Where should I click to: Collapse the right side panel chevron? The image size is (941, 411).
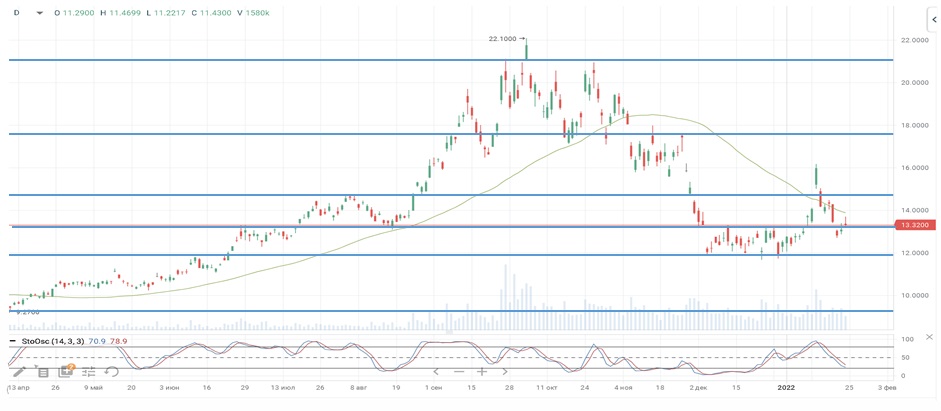pos(934,20)
